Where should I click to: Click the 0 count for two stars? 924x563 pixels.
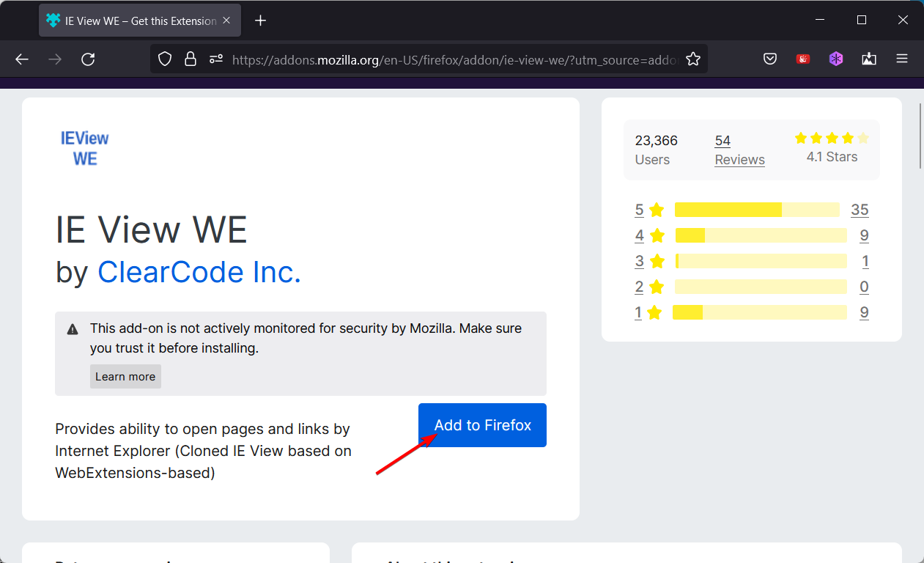tap(865, 287)
